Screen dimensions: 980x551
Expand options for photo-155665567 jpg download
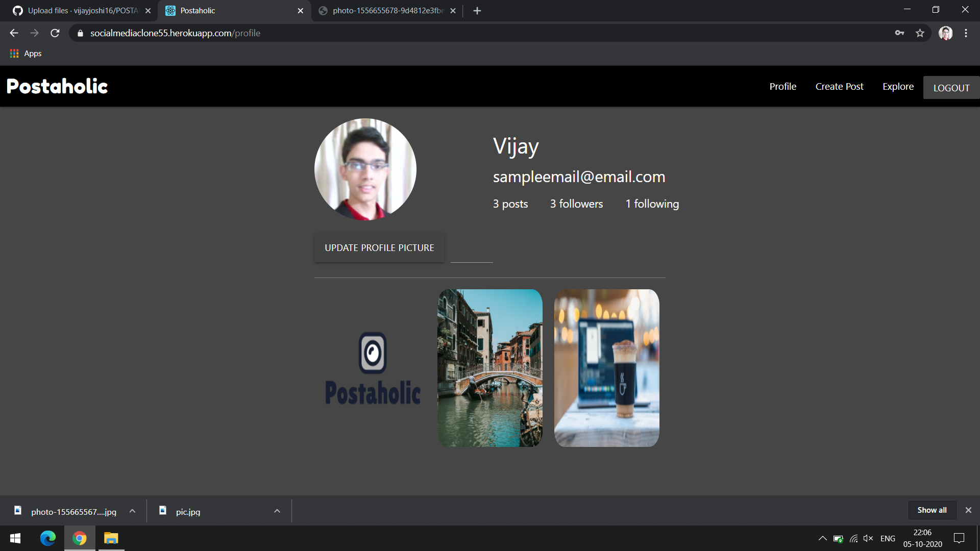click(x=132, y=511)
